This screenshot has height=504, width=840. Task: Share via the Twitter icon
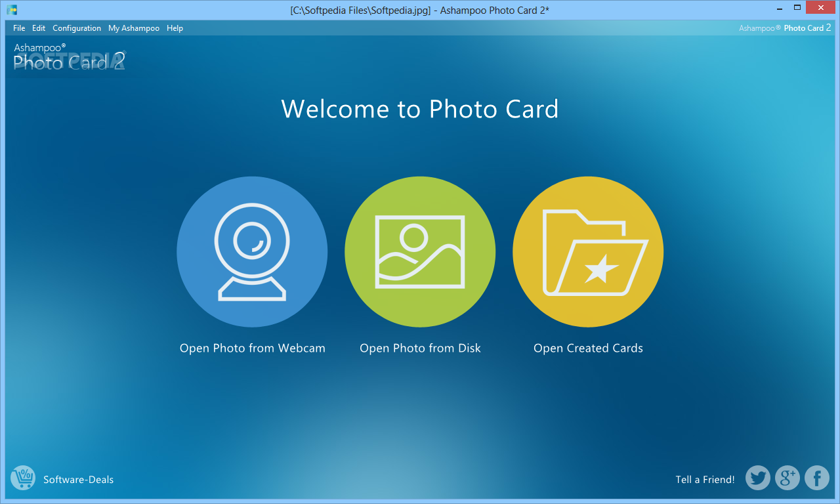click(758, 478)
